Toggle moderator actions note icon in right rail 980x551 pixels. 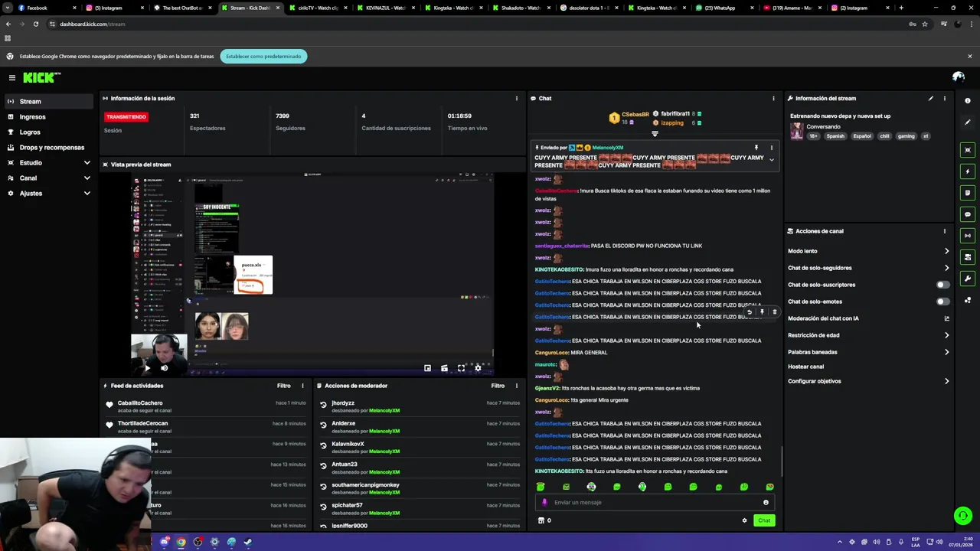tap(968, 193)
